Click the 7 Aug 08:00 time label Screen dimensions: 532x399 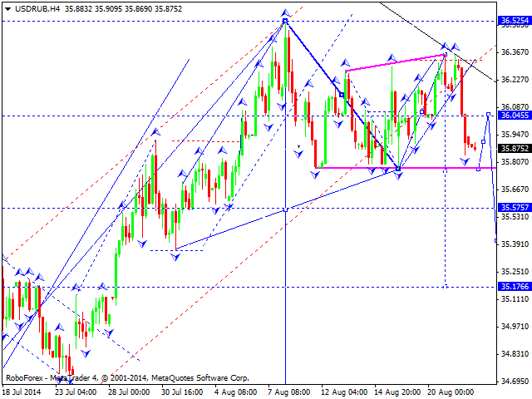click(x=288, y=392)
